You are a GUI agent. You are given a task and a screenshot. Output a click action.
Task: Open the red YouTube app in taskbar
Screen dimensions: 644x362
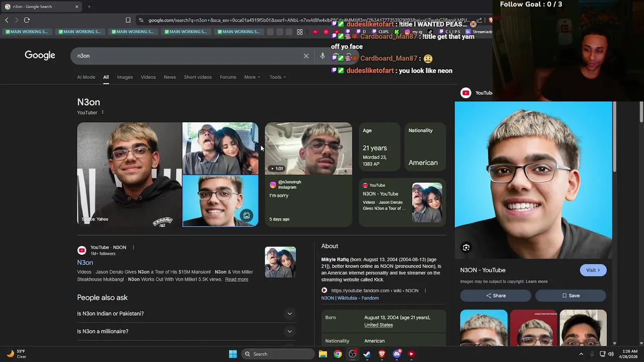[412, 354]
